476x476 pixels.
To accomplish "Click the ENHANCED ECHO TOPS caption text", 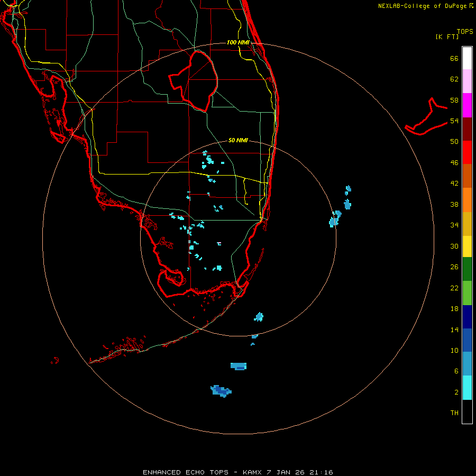I will click(186, 472).
